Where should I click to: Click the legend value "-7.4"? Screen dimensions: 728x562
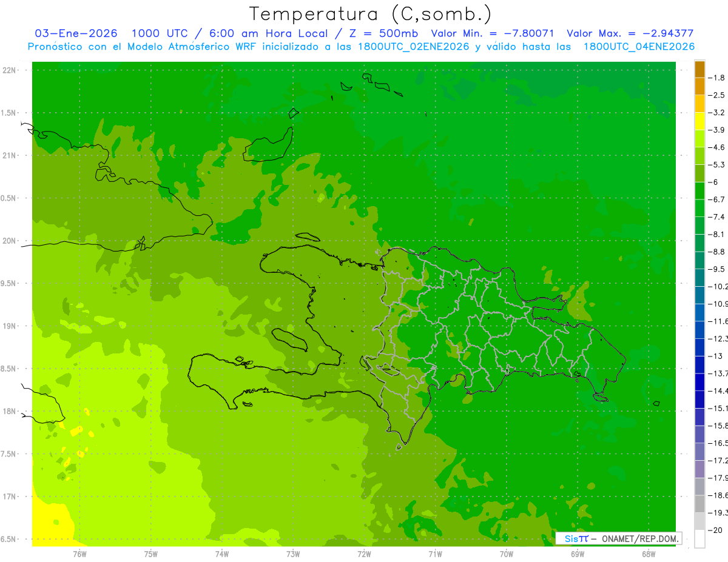[716, 217]
